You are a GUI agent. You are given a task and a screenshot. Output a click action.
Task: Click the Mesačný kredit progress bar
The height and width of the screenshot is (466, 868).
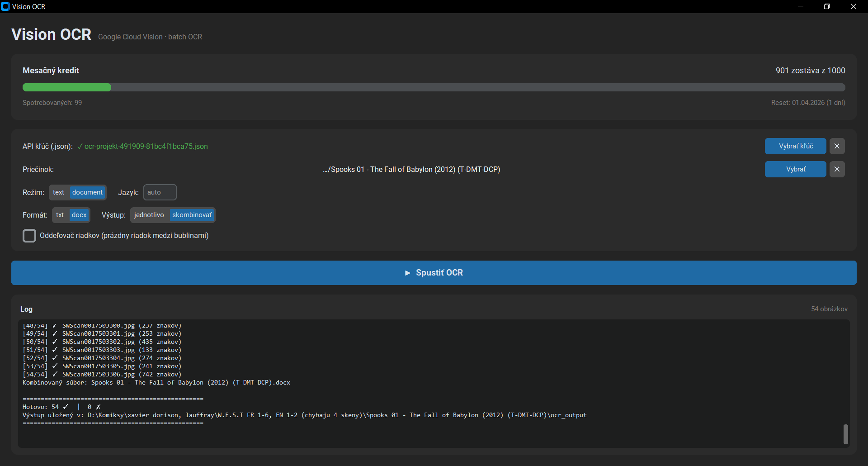point(434,87)
